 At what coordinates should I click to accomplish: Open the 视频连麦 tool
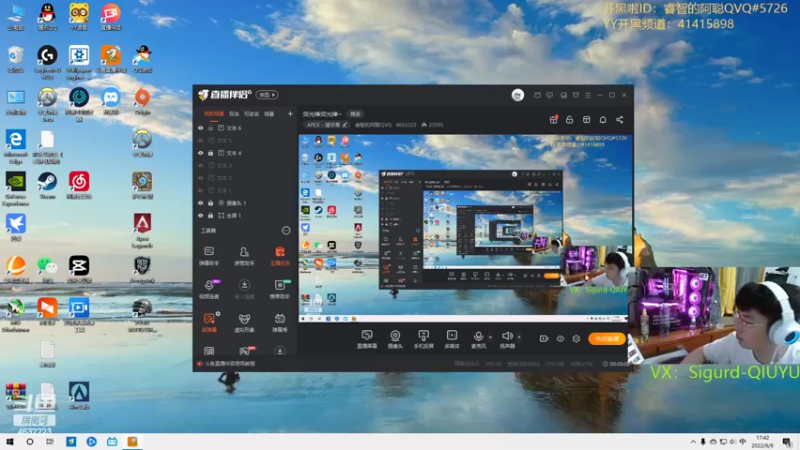click(x=209, y=289)
